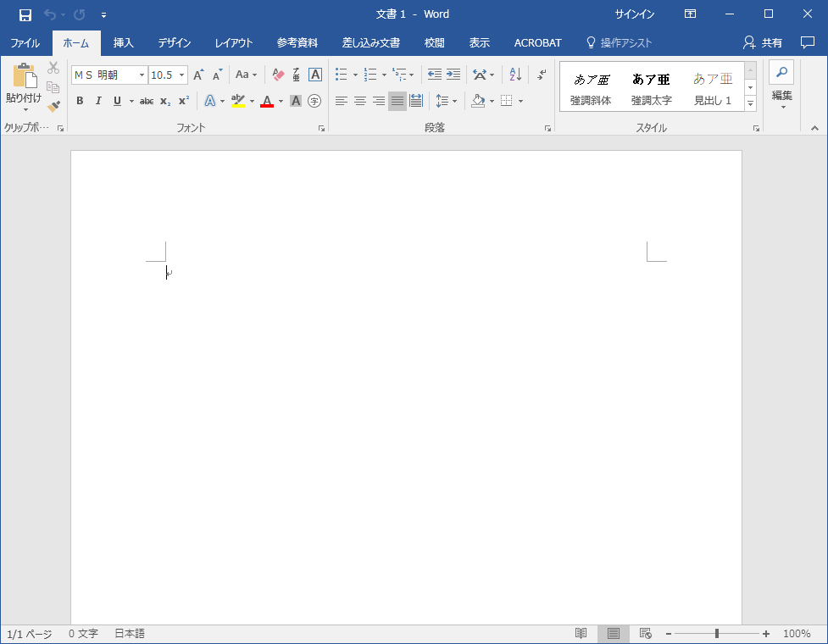Apply the 強調太字 style

tap(652, 87)
